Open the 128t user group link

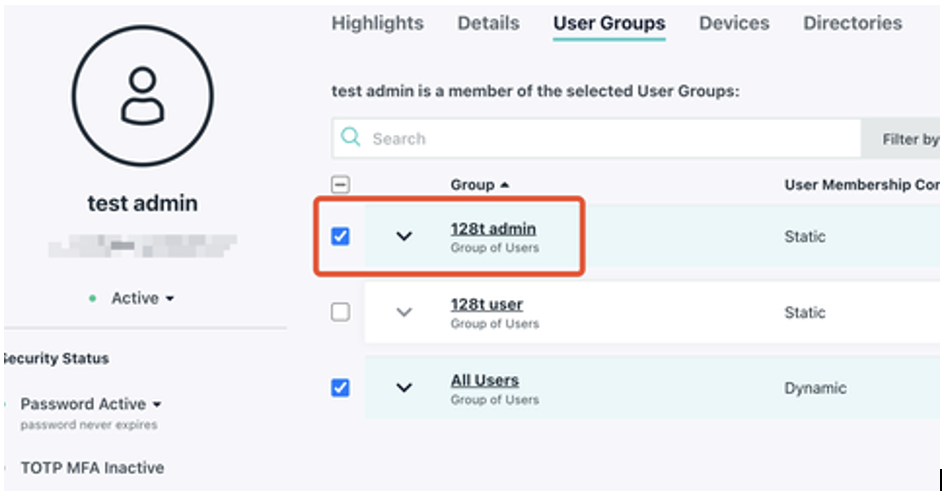coord(486,304)
